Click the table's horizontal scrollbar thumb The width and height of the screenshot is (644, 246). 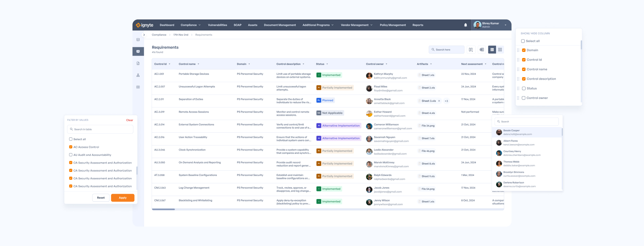(x=163, y=209)
